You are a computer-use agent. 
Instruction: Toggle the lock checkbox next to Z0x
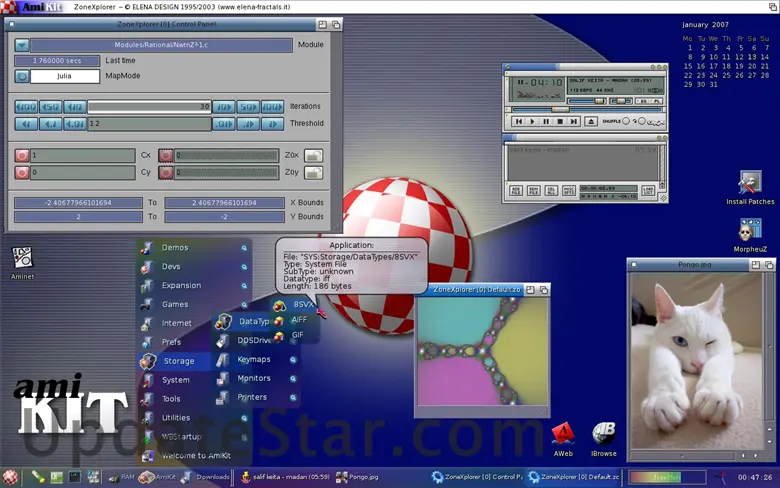click(313, 156)
